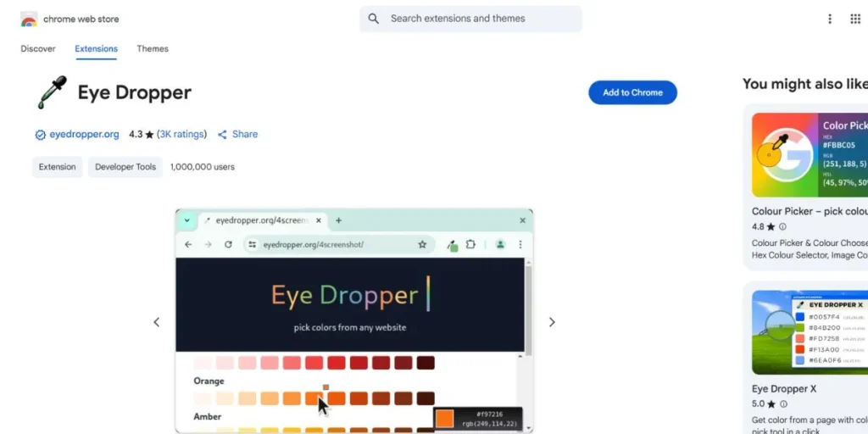Reload the page in preview browser

click(228, 244)
